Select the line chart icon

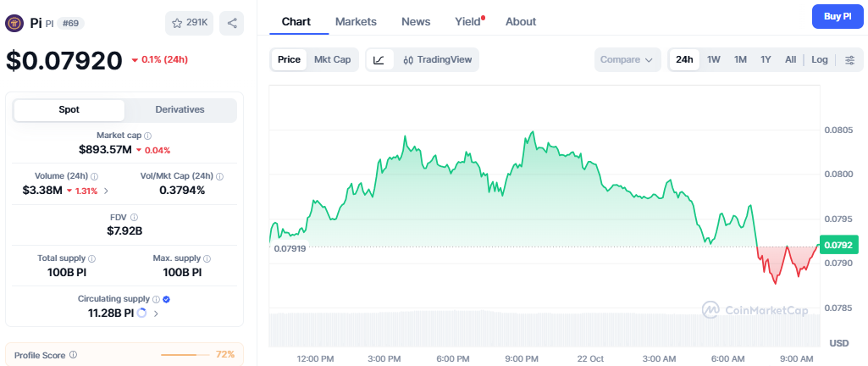point(379,60)
